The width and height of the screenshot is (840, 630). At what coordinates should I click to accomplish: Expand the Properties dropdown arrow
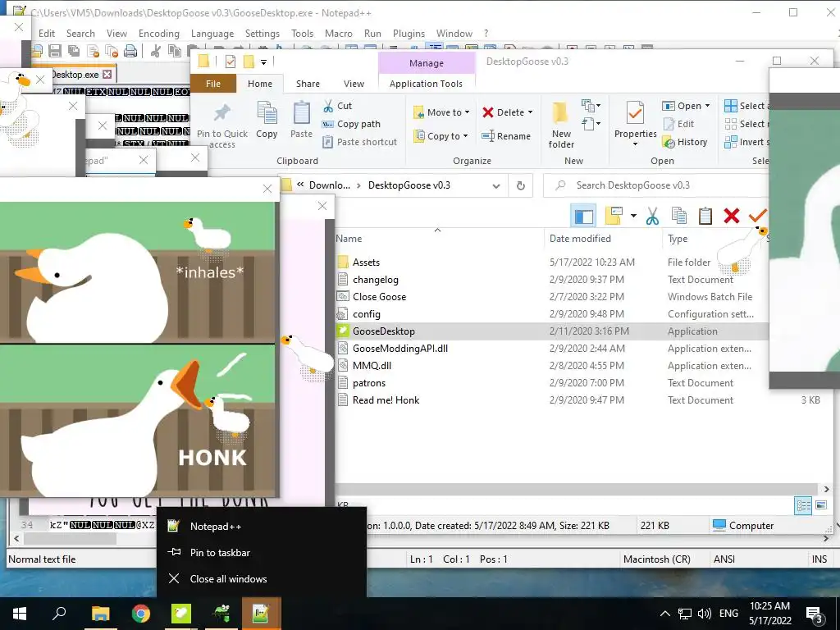(x=636, y=144)
